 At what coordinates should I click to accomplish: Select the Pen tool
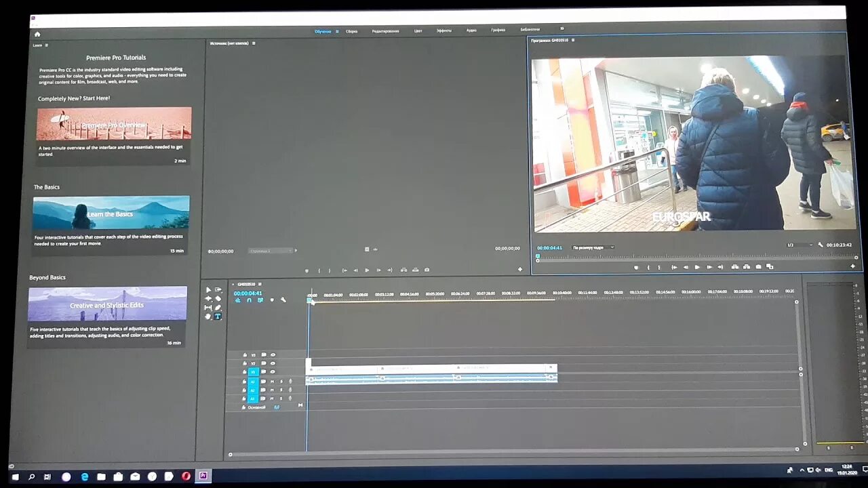[x=218, y=308]
